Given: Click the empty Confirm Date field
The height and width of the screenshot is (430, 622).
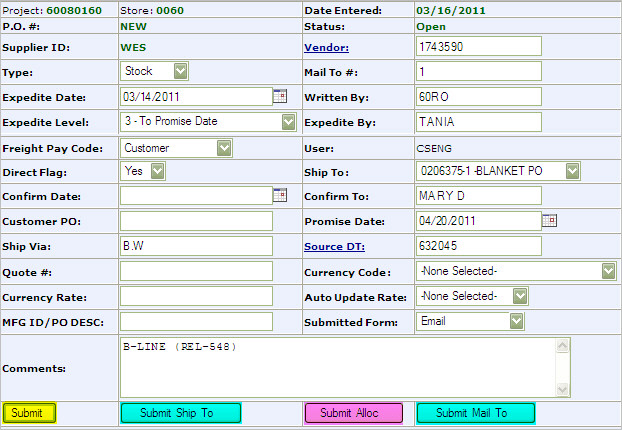Looking at the screenshot, I should (x=196, y=196).
